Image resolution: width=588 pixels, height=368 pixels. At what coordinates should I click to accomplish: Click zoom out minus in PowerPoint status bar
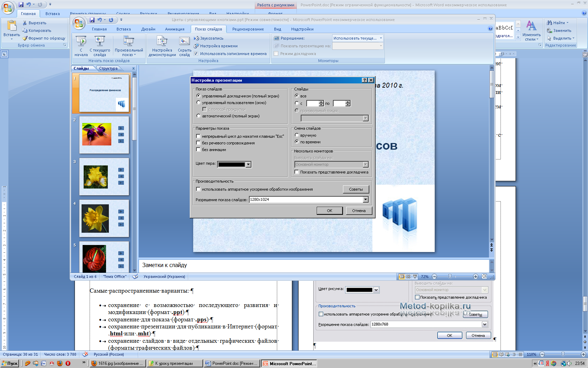434,277
